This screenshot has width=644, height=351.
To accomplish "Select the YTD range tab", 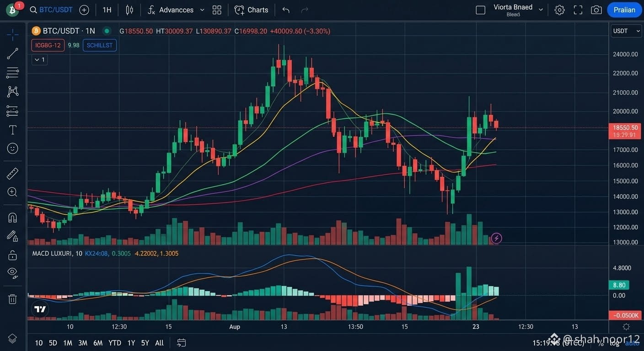I will coord(115,343).
